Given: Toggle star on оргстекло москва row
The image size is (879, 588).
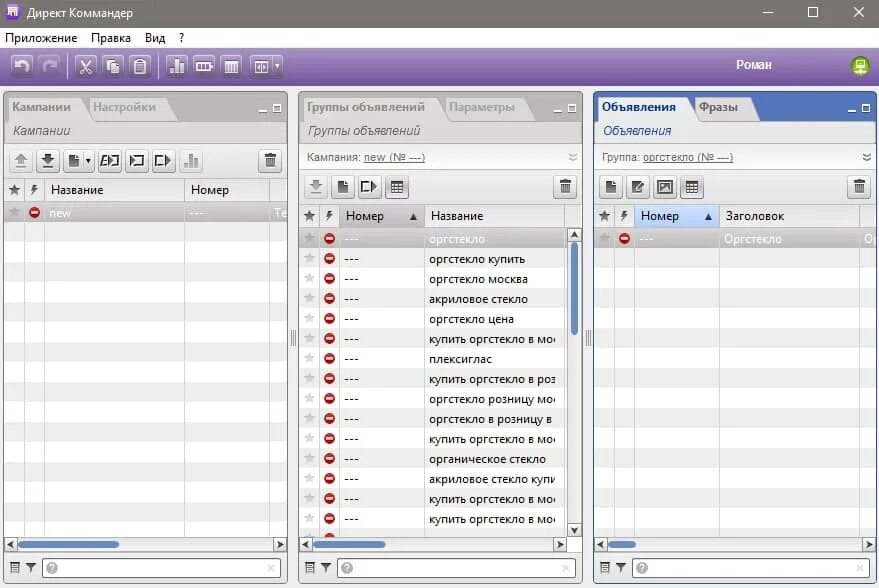Looking at the screenshot, I should click(x=309, y=279).
